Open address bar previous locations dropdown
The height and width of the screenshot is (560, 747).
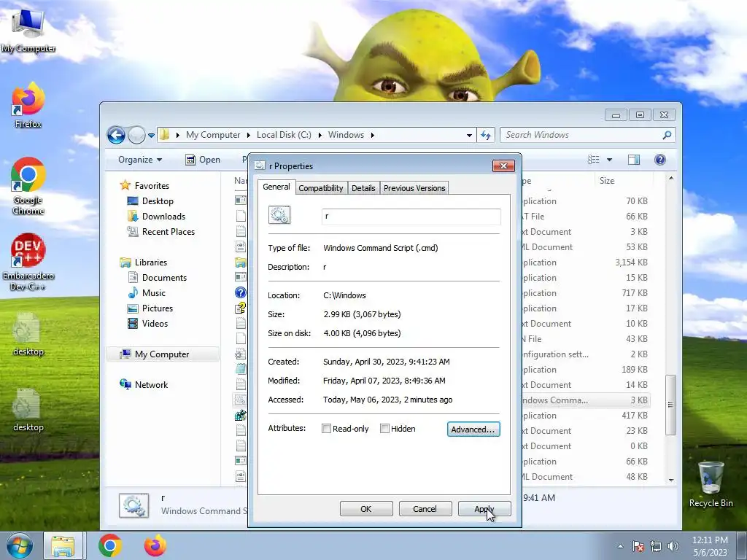pos(469,135)
